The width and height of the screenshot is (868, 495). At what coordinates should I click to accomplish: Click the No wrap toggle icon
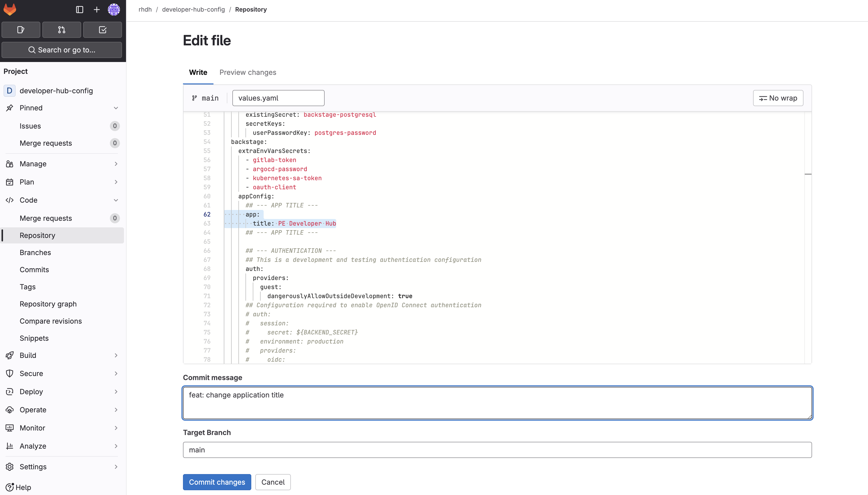(763, 98)
